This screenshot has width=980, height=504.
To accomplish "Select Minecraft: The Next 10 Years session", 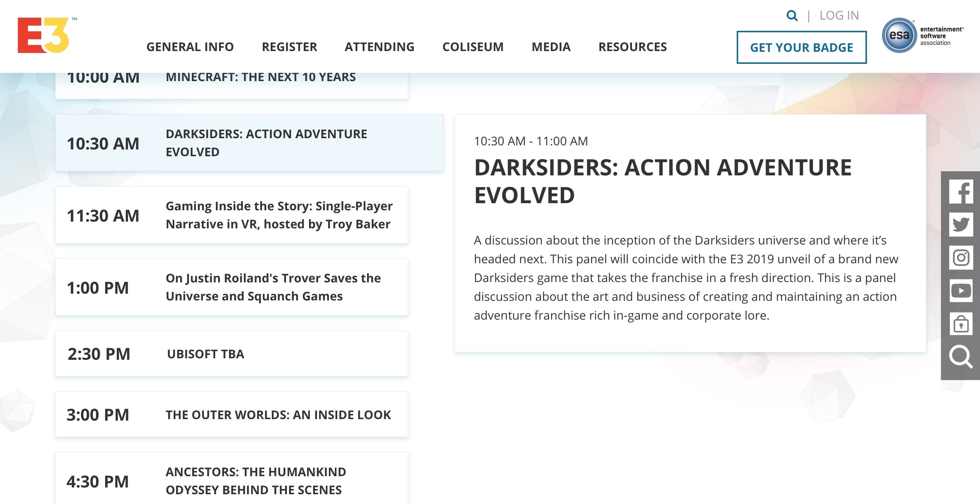I will [x=232, y=86].
